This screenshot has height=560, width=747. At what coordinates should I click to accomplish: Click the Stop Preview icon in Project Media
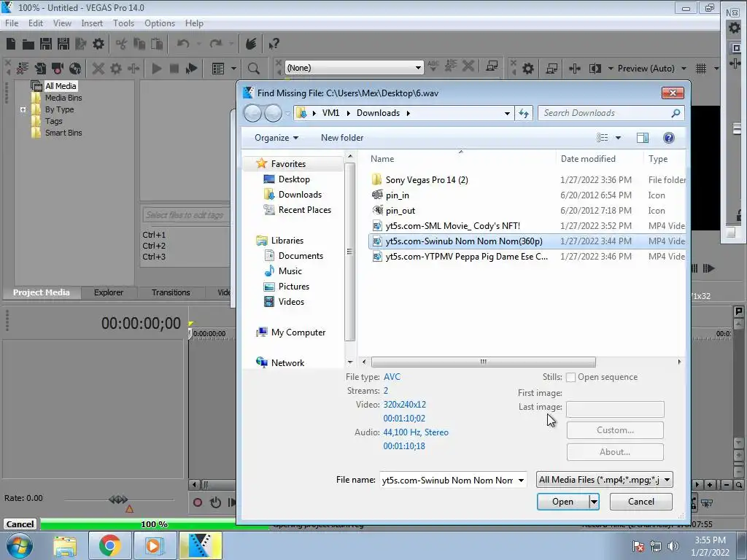tap(174, 69)
